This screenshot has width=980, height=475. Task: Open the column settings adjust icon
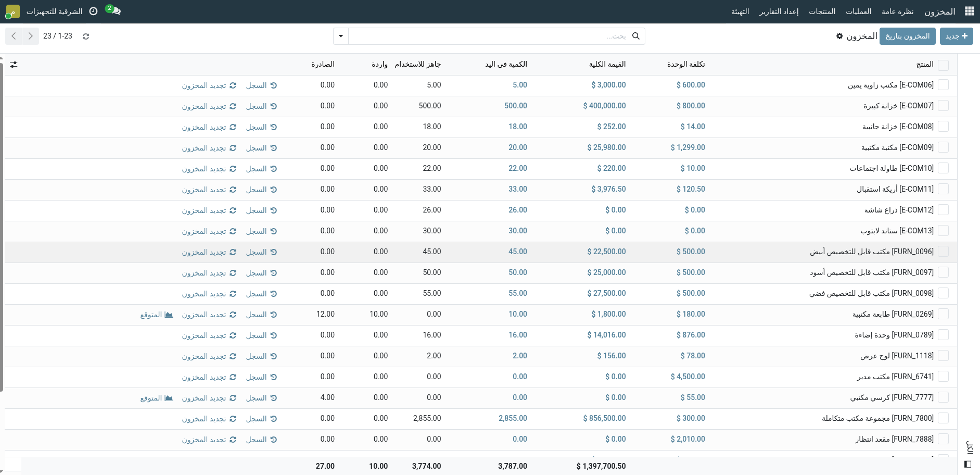coord(14,65)
